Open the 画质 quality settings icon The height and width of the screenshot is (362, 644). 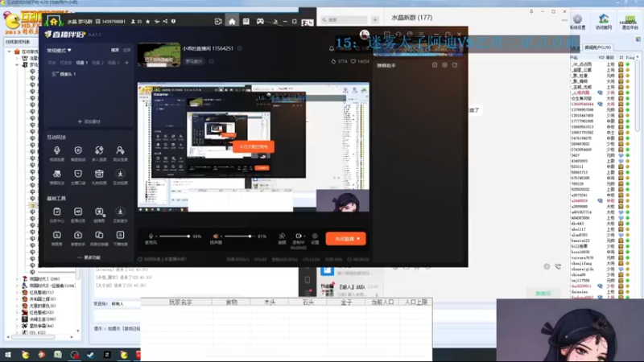click(x=282, y=237)
